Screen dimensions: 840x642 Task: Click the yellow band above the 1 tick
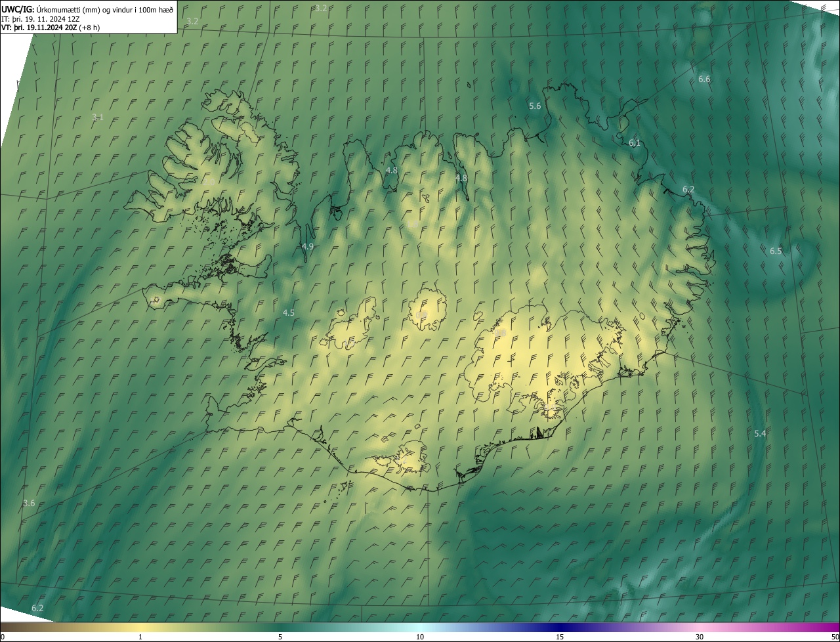(x=140, y=627)
